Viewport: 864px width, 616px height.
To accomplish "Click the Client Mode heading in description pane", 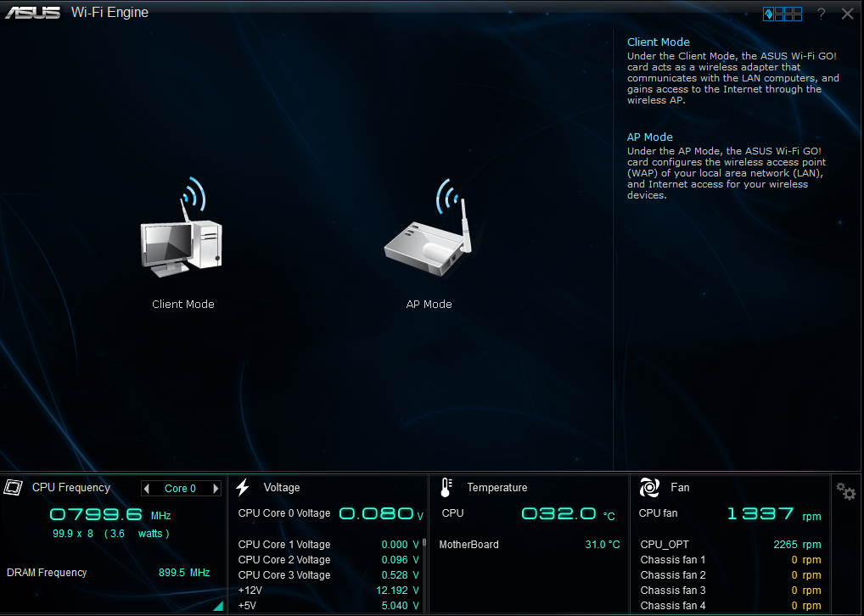I will click(x=658, y=42).
